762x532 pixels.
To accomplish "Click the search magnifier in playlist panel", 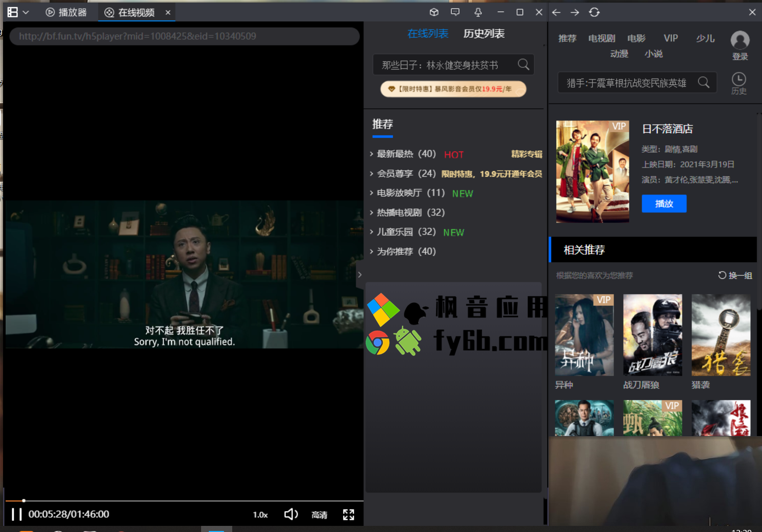I will [x=524, y=64].
